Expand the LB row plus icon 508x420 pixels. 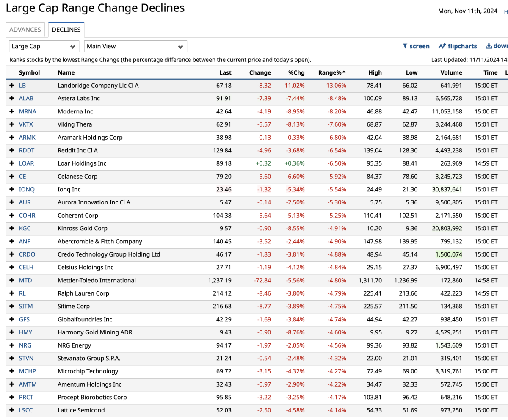(12, 86)
